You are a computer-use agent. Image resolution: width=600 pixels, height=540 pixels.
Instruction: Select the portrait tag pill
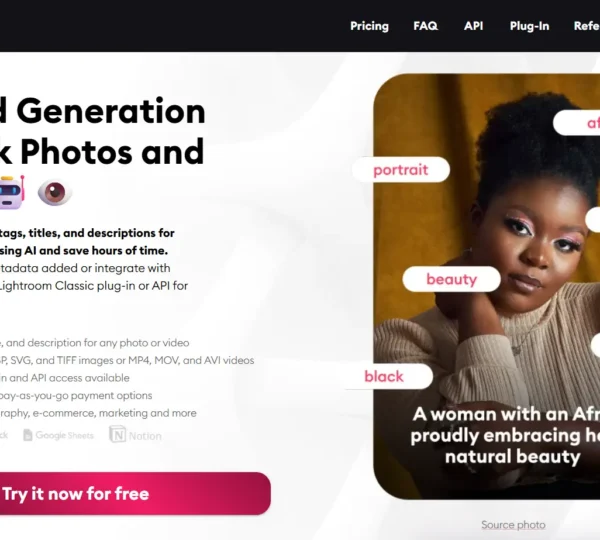point(401,170)
